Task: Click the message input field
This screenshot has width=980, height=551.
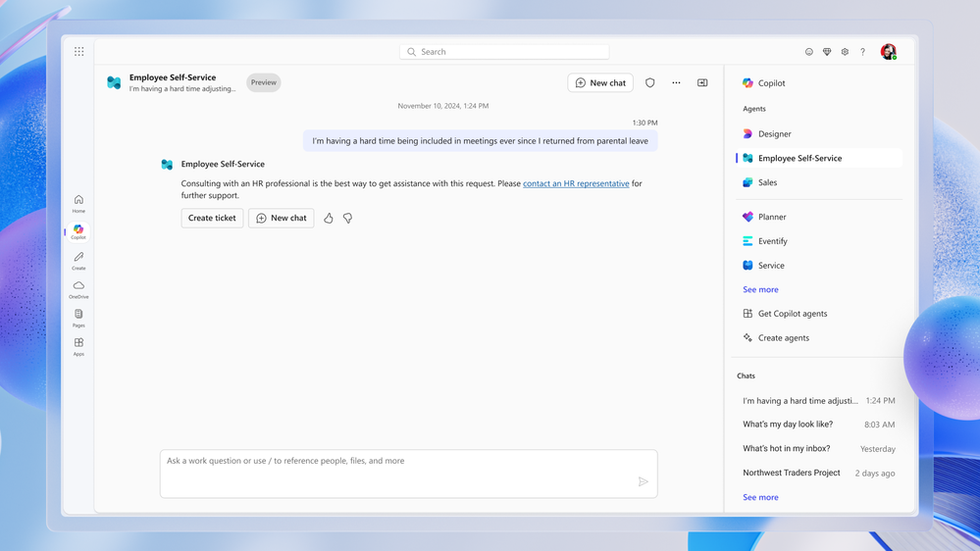Action: point(409,474)
